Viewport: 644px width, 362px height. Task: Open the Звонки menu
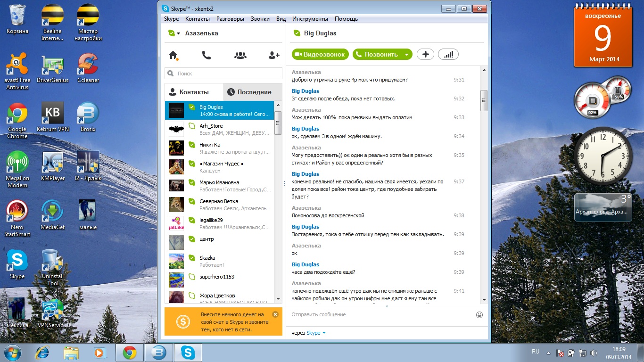pos(260,19)
